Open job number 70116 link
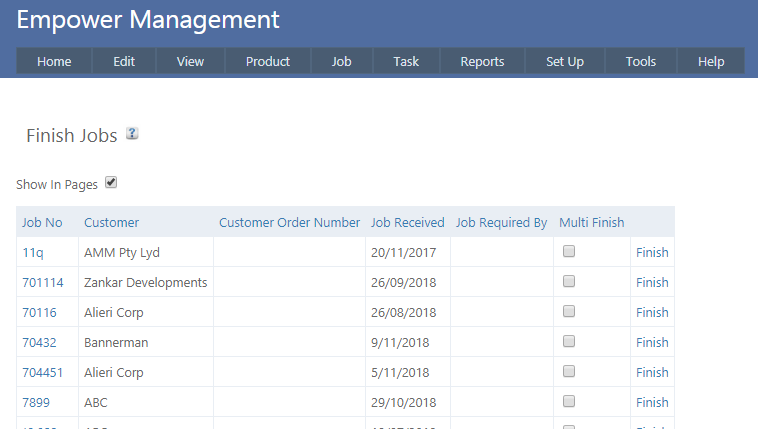 [x=39, y=312]
